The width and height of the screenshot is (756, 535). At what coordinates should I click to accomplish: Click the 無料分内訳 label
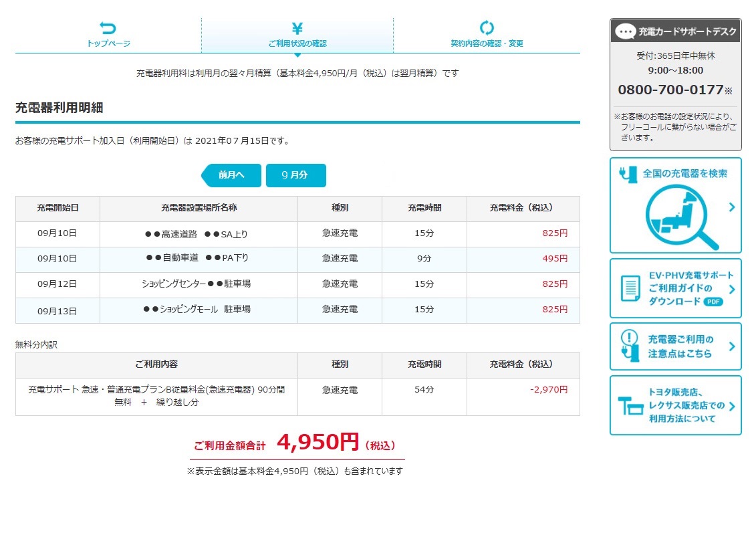pos(36,344)
